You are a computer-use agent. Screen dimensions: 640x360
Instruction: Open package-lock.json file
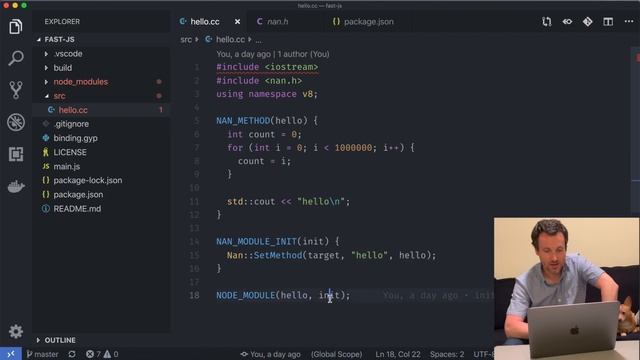[x=88, y=180]
